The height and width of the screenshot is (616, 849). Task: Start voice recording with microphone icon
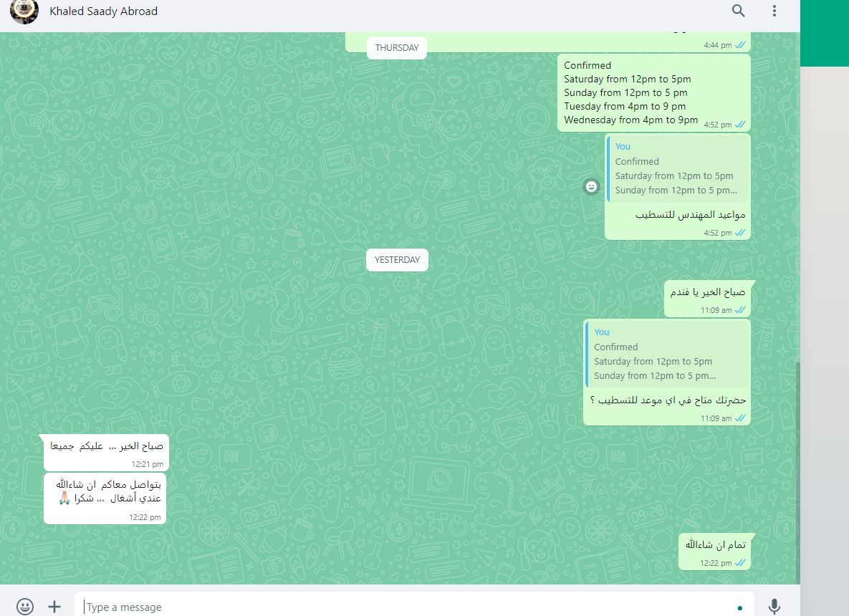coord(774,606)
